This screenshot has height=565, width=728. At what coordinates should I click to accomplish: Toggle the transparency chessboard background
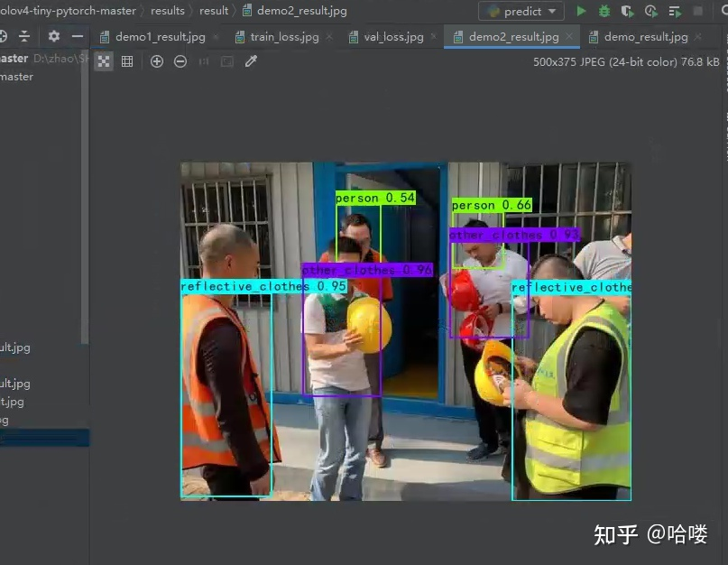click(x=104, y=60)
